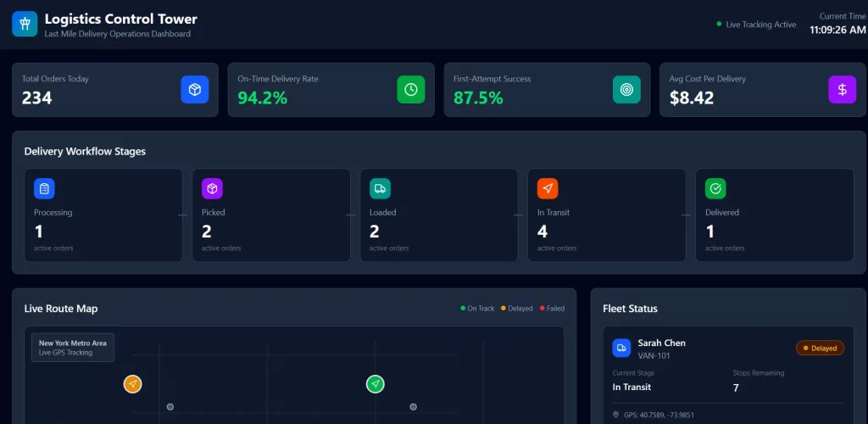Click the green checkmark Delivered stage icon
This screenshot has width=868, height=424.
click(x=715, y=188)
